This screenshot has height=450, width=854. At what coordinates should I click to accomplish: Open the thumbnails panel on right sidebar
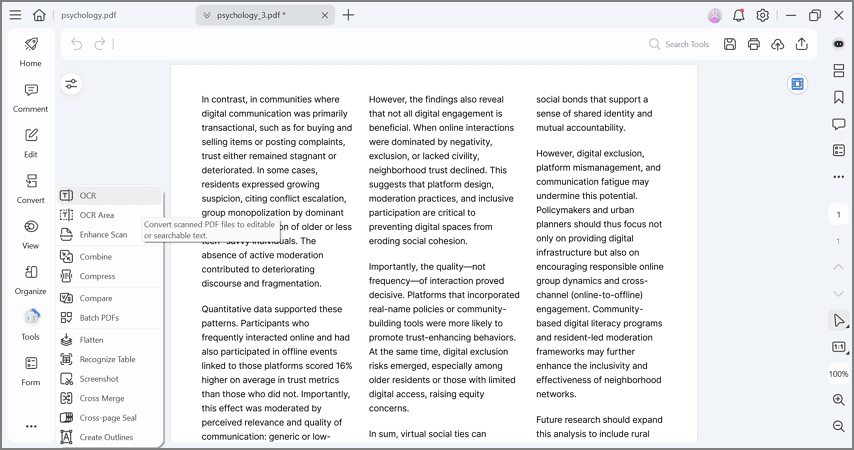[839, 70]
